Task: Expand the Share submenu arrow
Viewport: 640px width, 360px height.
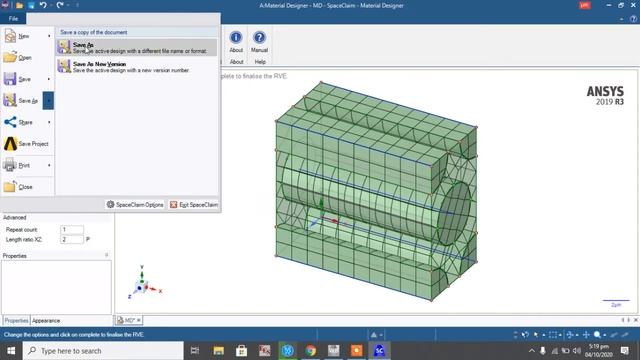Action: pos(49,122)
